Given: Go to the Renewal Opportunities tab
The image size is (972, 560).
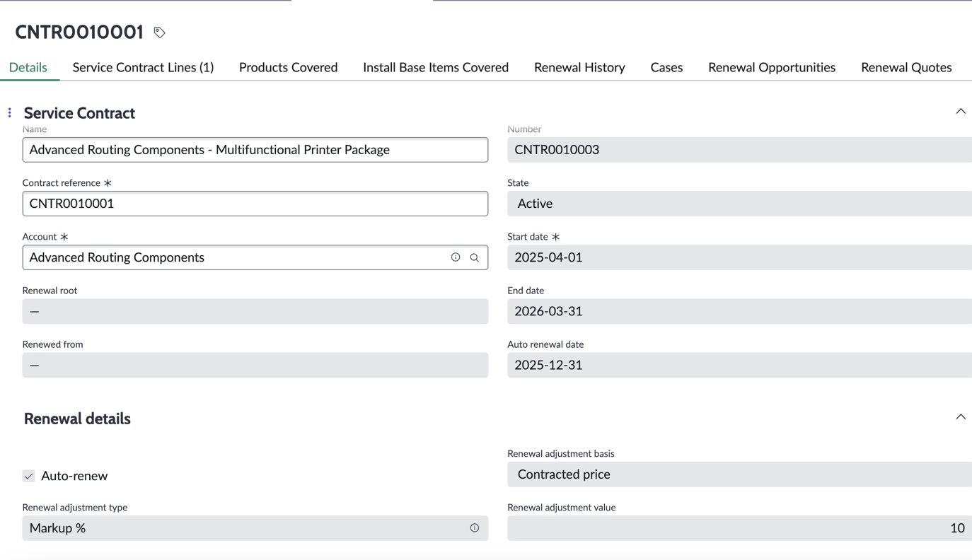Looking at the screenshot, I should click(772, 67).
